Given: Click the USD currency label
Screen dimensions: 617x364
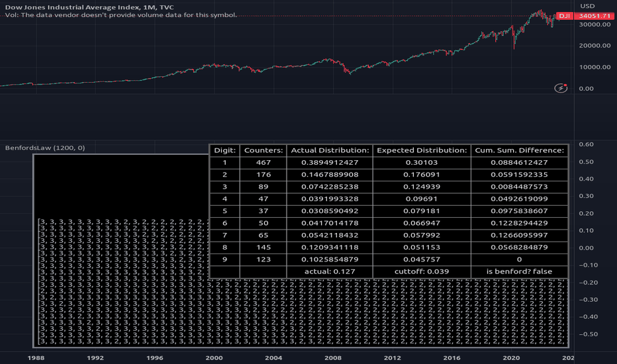Looking at the screenshot, I should tap(587, 6).
